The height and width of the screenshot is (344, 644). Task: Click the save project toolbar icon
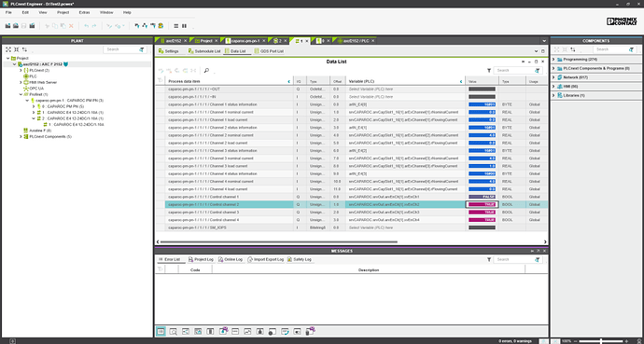pos(24,26)
